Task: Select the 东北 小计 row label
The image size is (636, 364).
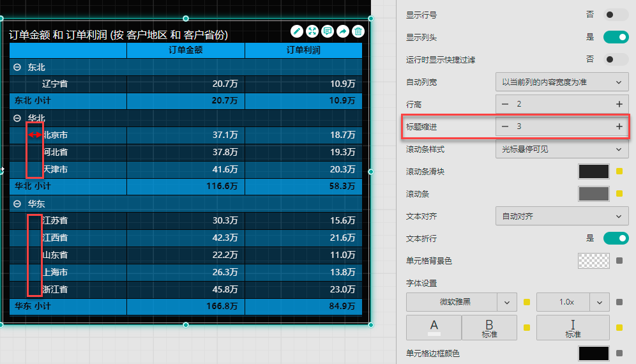Action: (x=33, y=101)
